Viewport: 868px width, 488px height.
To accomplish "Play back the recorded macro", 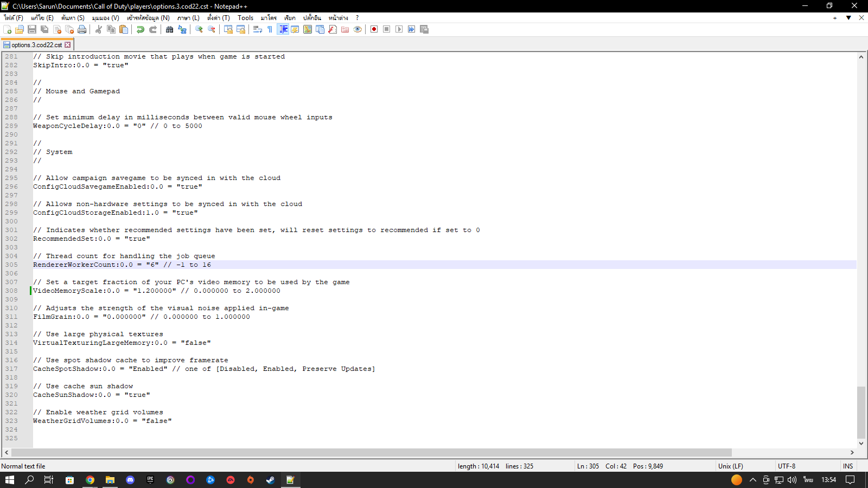I will tap(399, 29).
